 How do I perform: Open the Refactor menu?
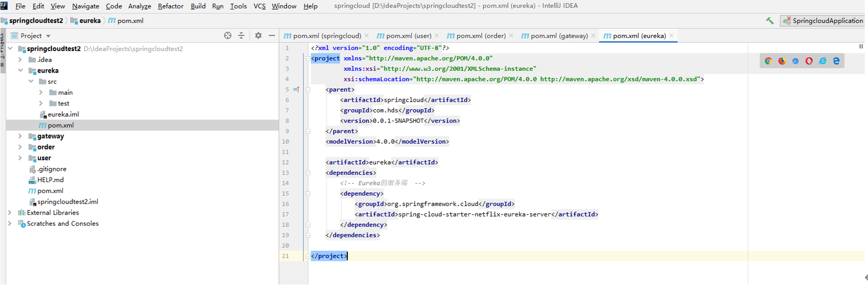(171, 6)
